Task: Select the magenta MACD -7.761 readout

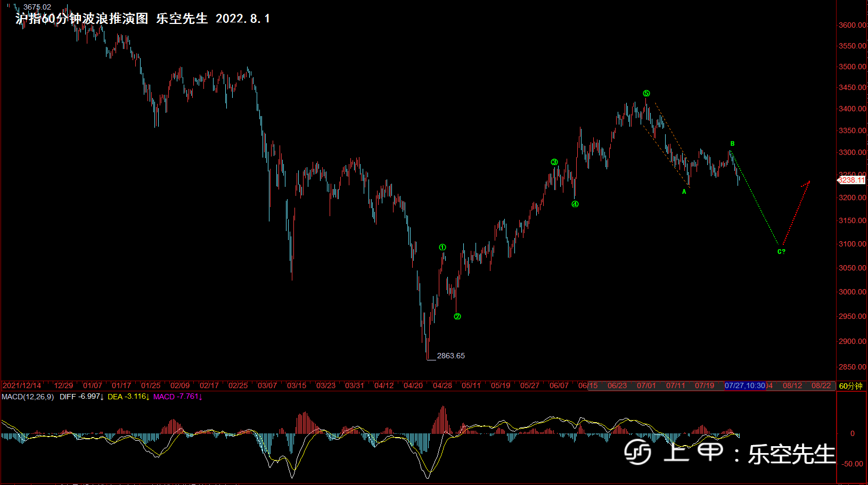Action: [178, 397]
